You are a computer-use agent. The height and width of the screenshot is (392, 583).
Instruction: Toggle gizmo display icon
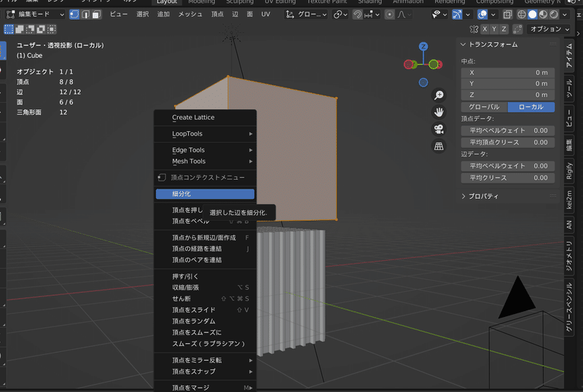[x=457, y=15]
